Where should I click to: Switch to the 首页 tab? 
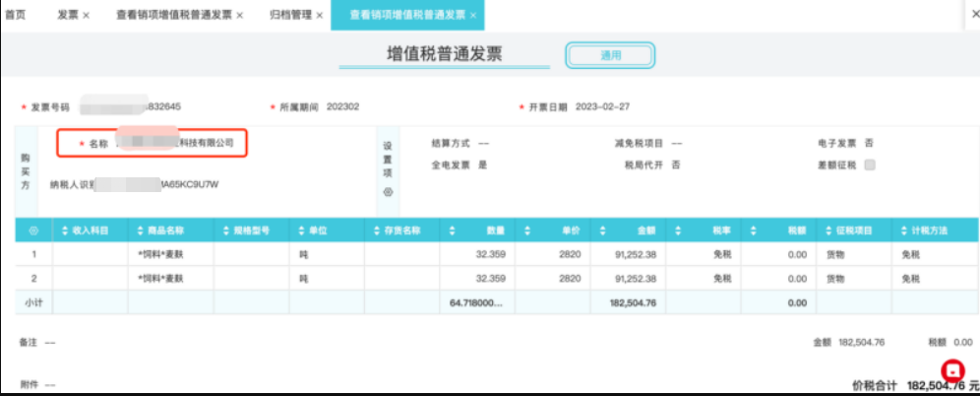(x=16, y=16)
